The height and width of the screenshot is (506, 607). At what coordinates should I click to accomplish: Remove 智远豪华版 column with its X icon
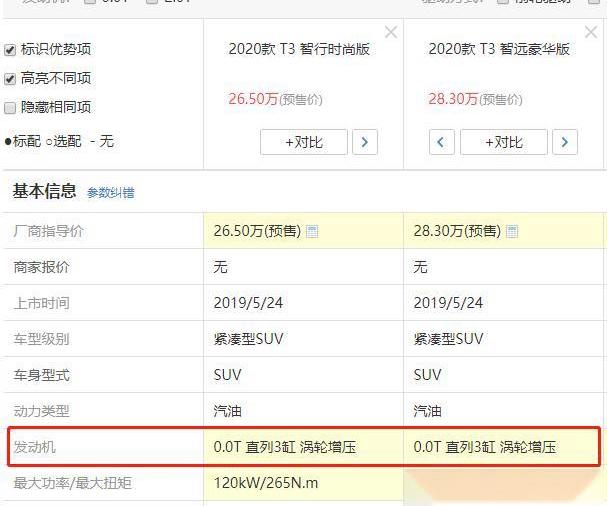click(591, 32)
